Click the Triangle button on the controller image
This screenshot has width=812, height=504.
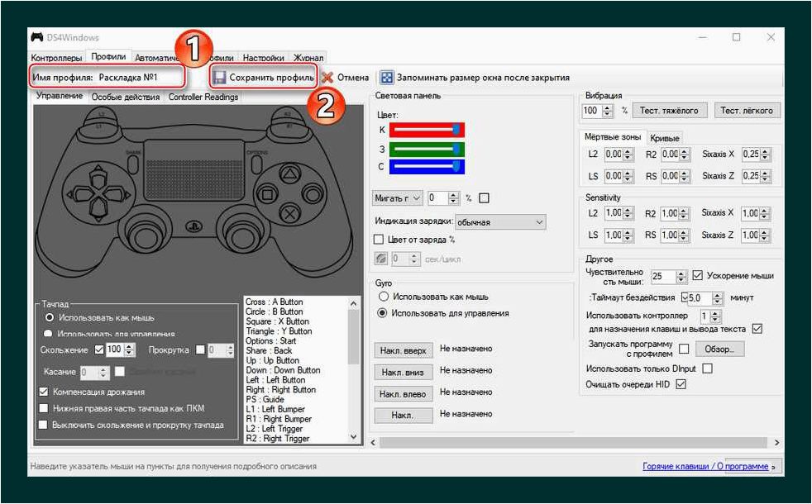[x=290, y=174]
